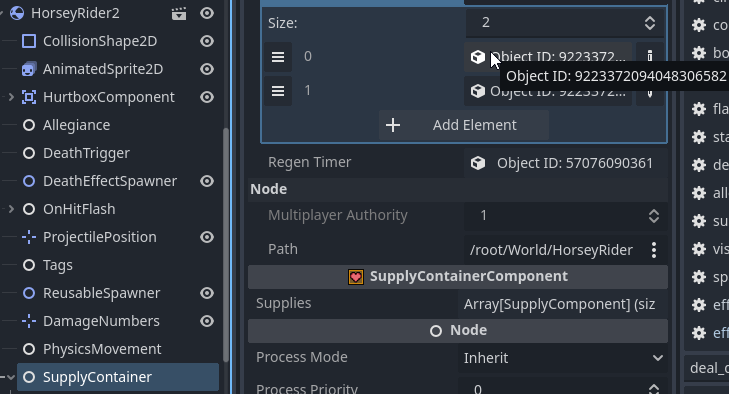The image size is (729, 394).
Task: Click the Path value field
Action: [x=552, y=250]
